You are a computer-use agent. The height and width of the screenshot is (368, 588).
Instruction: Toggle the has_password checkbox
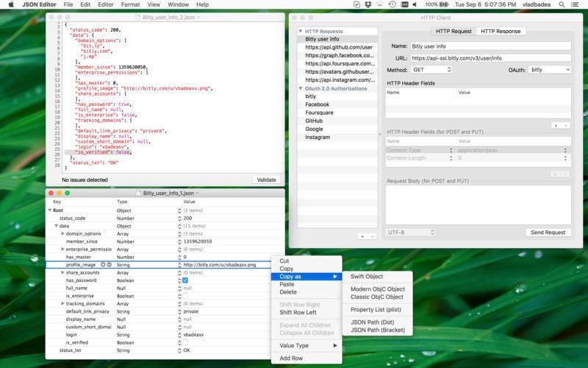(x=185, y=280)
